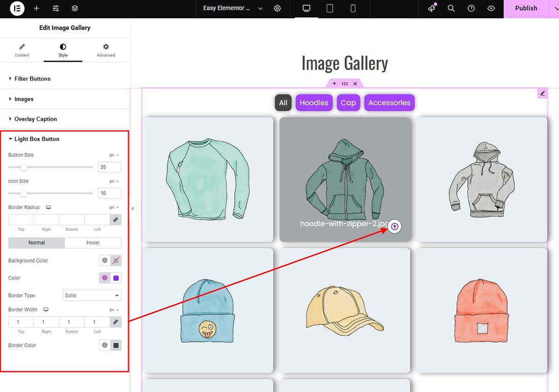Click the add element plus icon in top bar

[36, 8]
